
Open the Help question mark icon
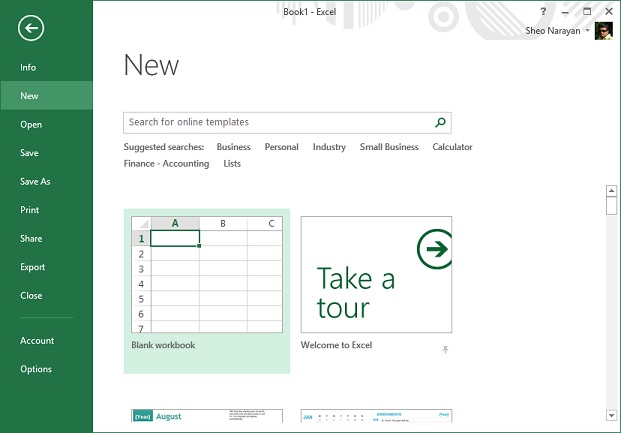(543, 11)
